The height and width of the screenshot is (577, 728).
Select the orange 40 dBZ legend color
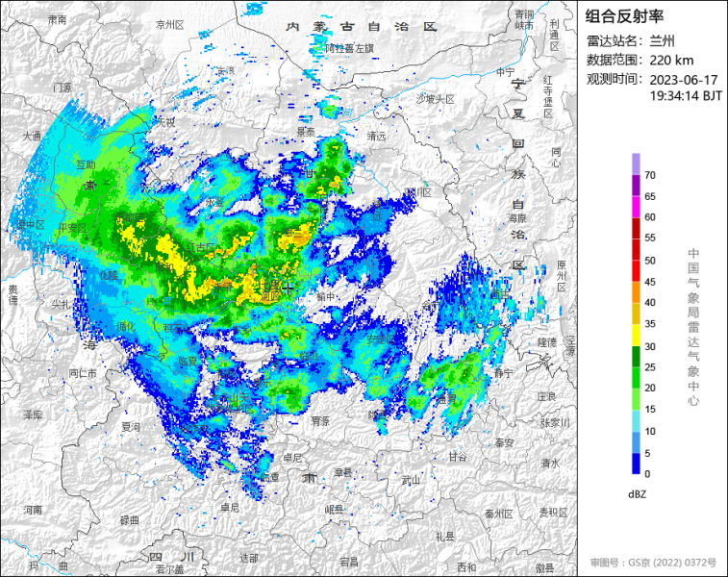pyautogui.click(x=636, y=292)
